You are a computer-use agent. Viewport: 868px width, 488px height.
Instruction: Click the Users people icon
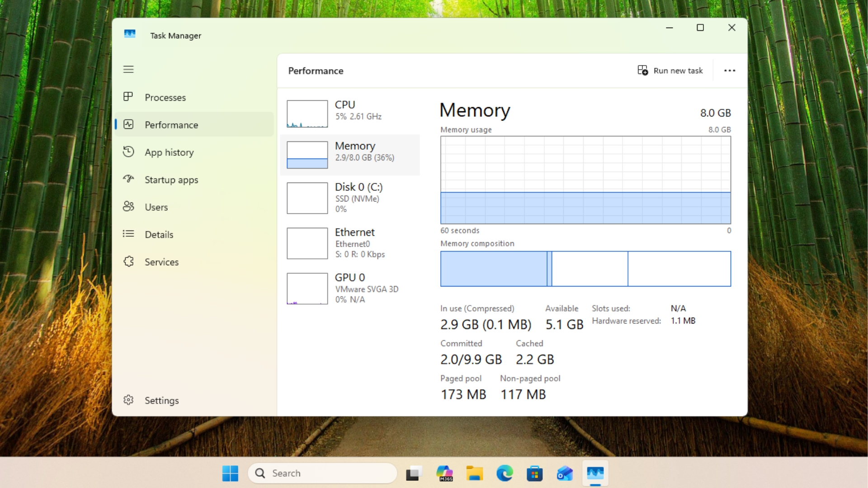(128, 206)
